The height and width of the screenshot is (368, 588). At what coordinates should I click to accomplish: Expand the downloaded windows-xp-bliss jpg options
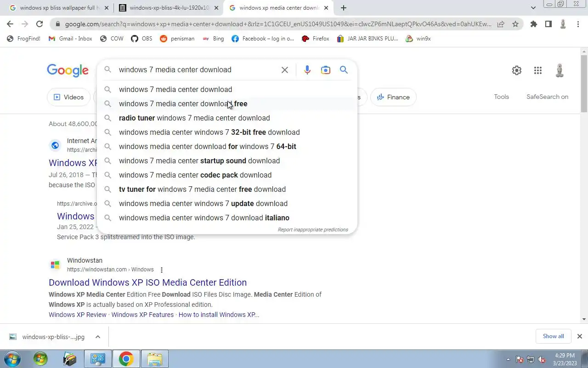point(98,337)
